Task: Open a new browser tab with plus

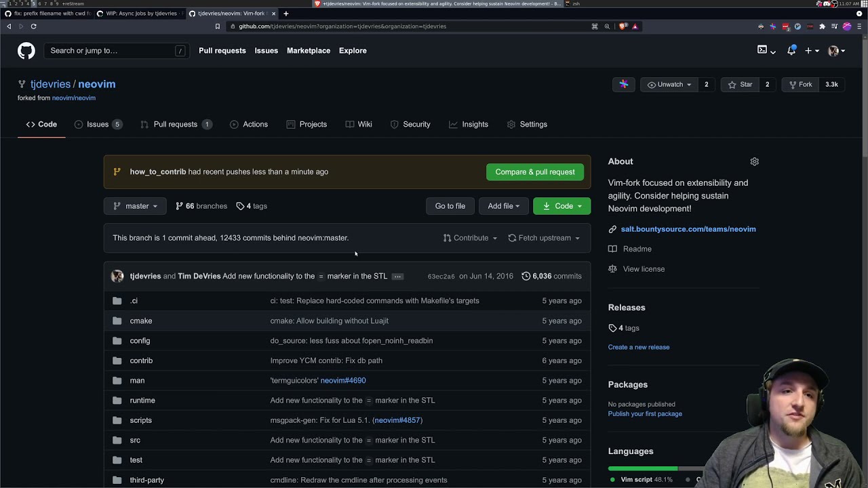Action: [285, 14]
